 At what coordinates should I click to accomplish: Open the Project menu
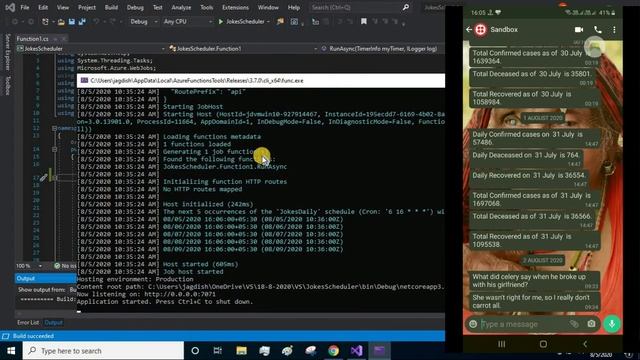pyautogui.click(x=87, y=7)
